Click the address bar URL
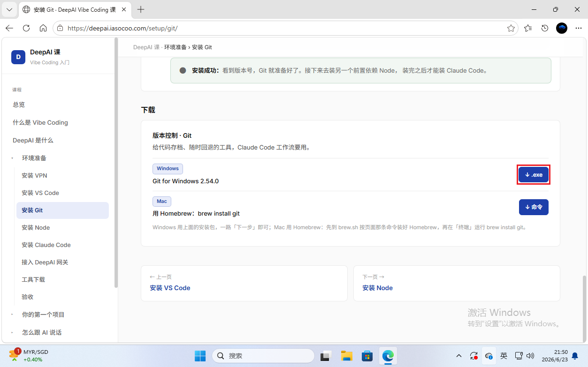This screenshot has width=588, height=367. pos(123,28)
